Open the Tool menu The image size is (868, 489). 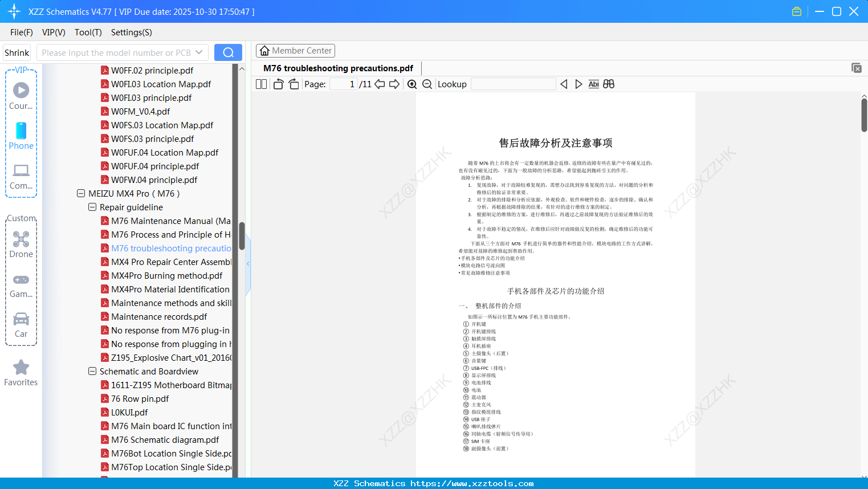pyautogui.click(x=88, y=32)
